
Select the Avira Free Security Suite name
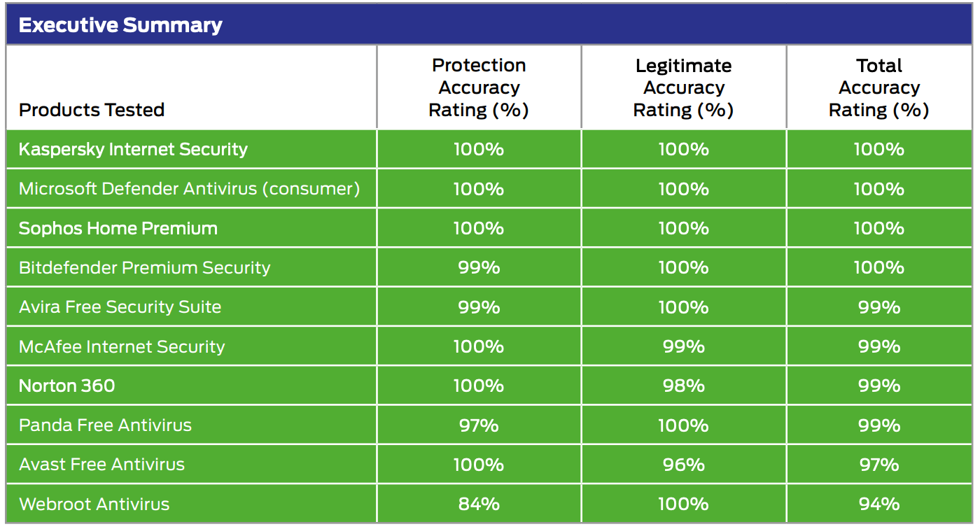[x=120, y=307]
